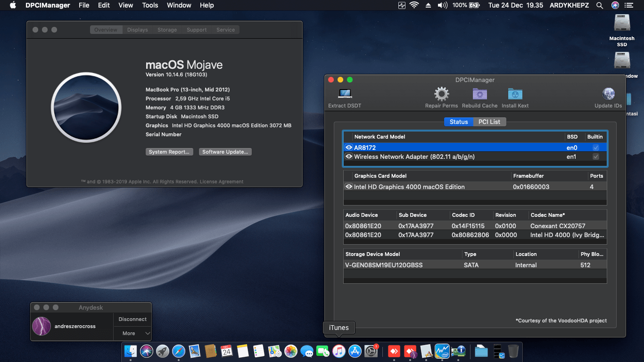
Task: Click the Update IDs globe icon
Action: (x=608, y=94)
